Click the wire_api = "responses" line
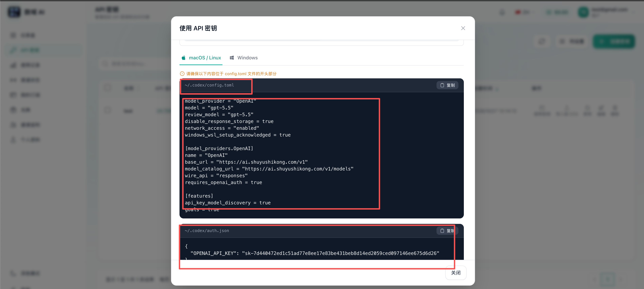This screenshot has width=644, height=289. coord(216,176)
